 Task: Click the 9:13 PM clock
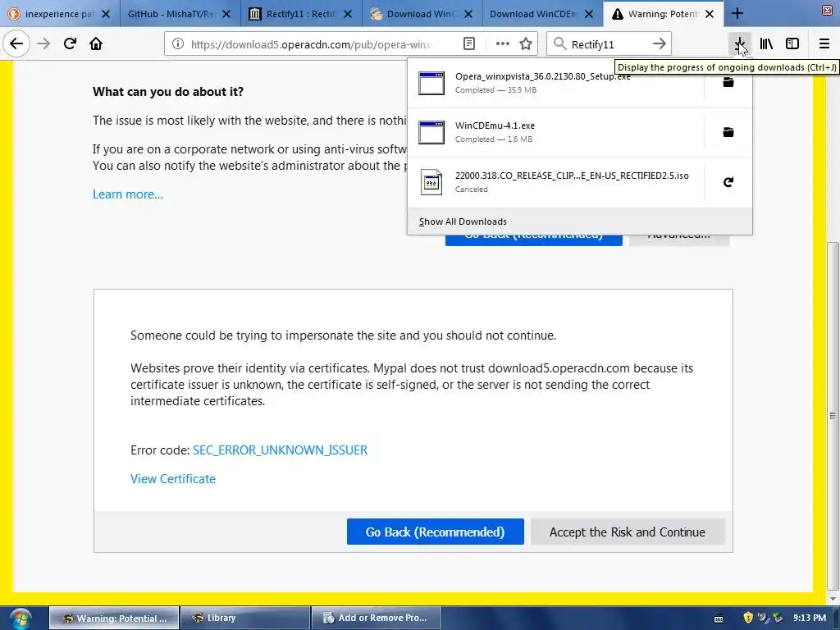click(810, 618)
